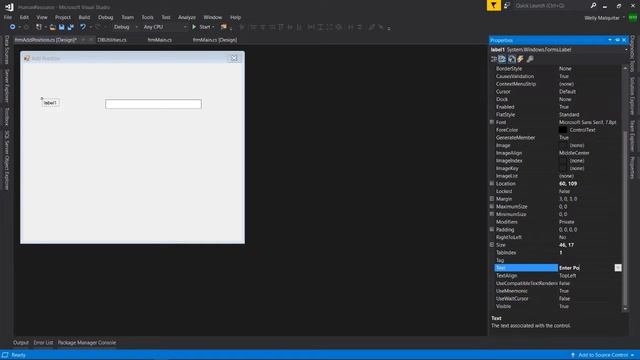Switch to the DBUtilities.cs tab

[112, 40]
